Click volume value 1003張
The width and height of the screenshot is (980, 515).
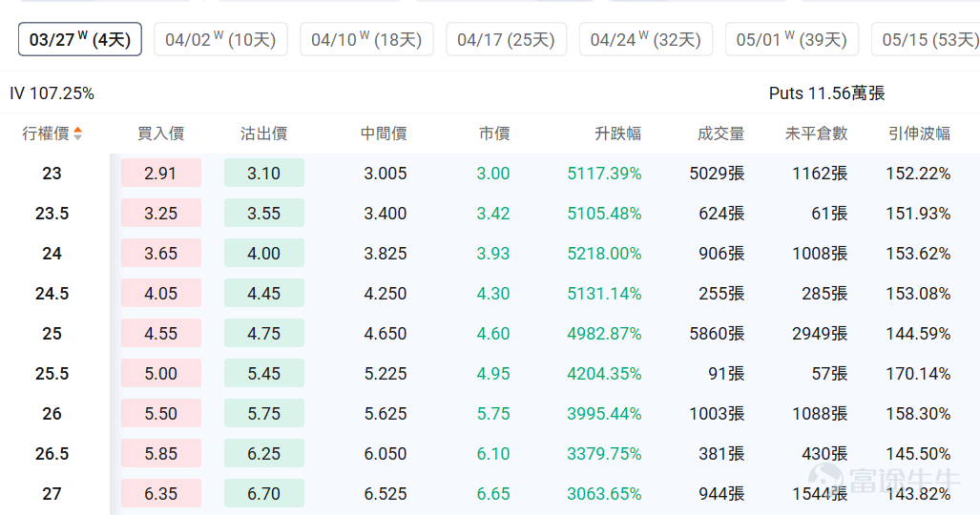click(x=717, y=413)
